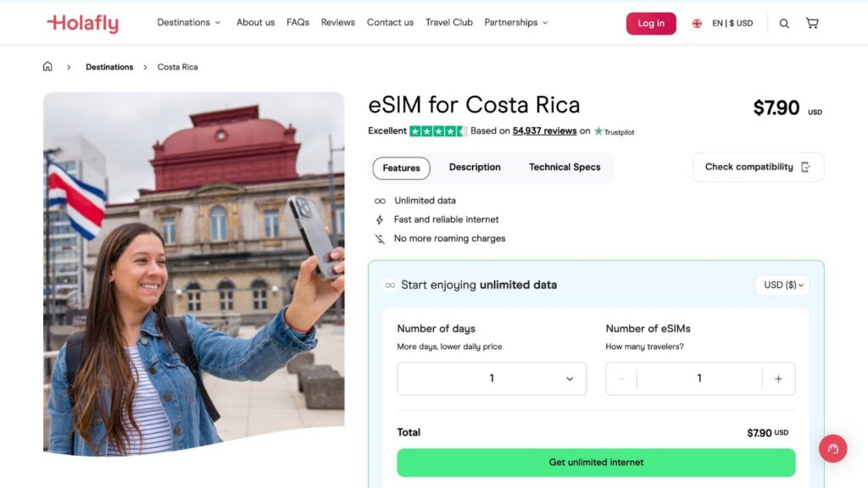Click the UK flag language icon

(696, 23)
